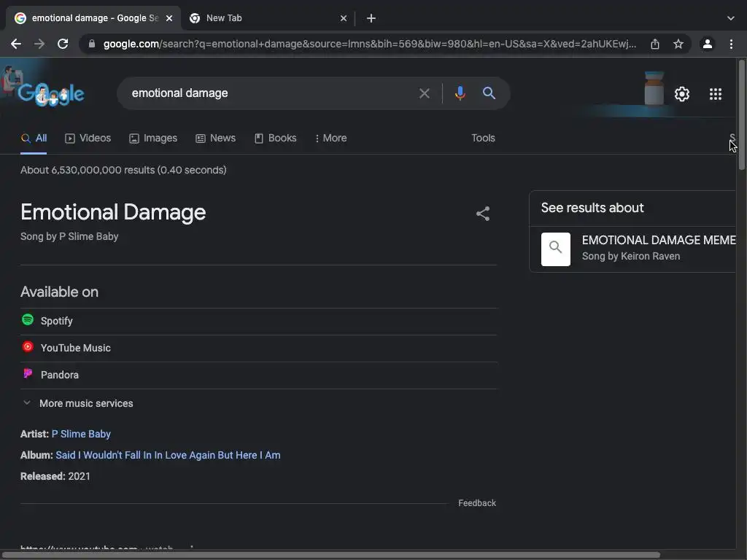
Task: Click the blue magnifier search button
Action: click(489, 93)
